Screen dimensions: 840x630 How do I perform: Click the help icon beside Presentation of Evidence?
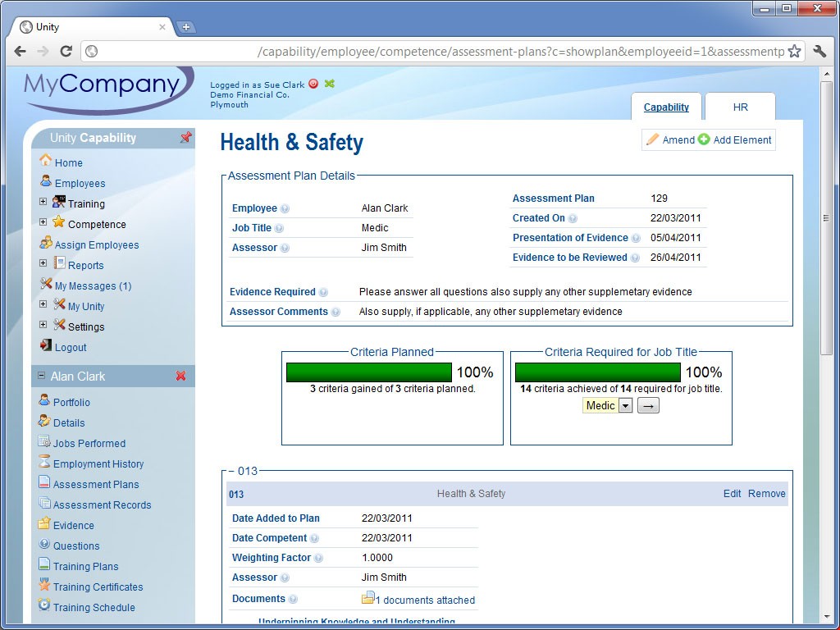click(x=636, y=239)
